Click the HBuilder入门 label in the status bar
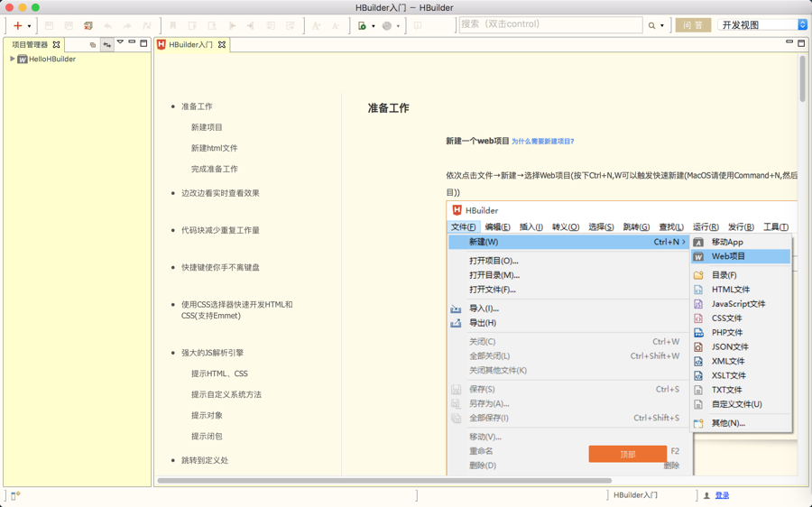The width and height of the screenshot is (812, 507). click(x=635, y=495)
